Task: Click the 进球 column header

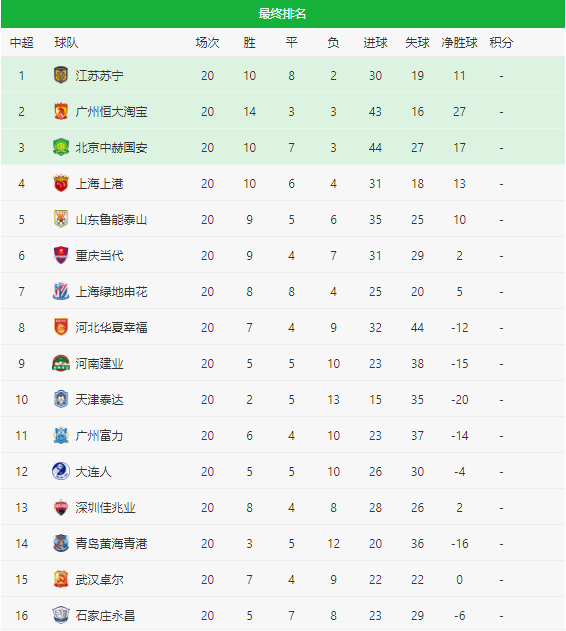Action: 375,42
